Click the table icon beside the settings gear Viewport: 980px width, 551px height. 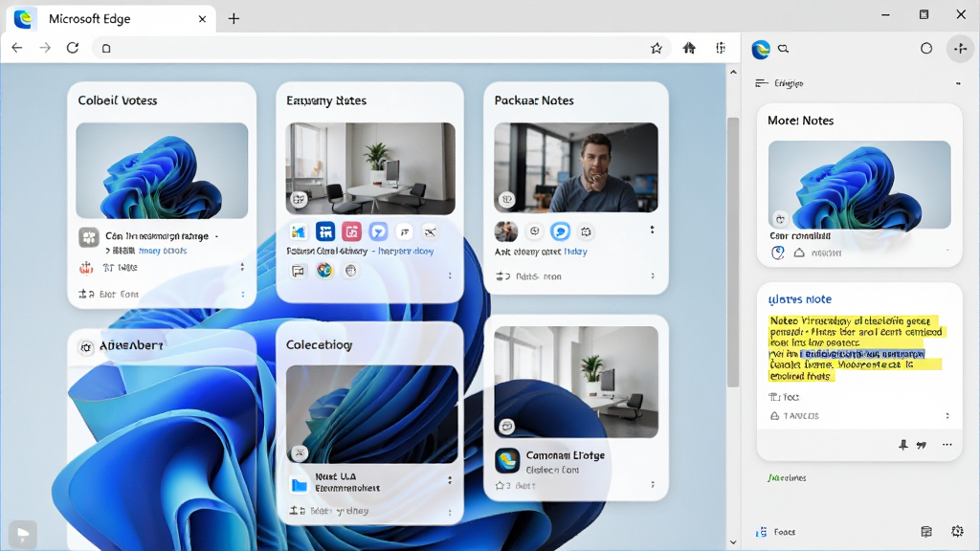(926, 532)
